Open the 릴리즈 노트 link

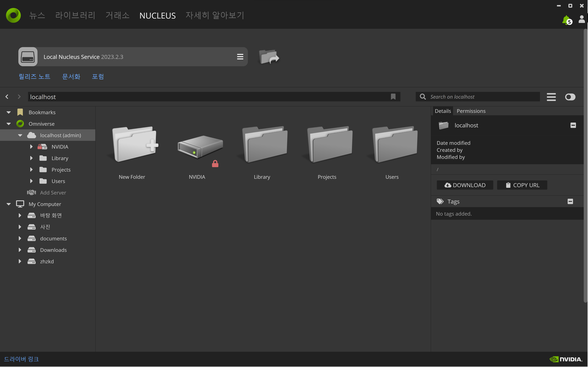click(34, 76)
